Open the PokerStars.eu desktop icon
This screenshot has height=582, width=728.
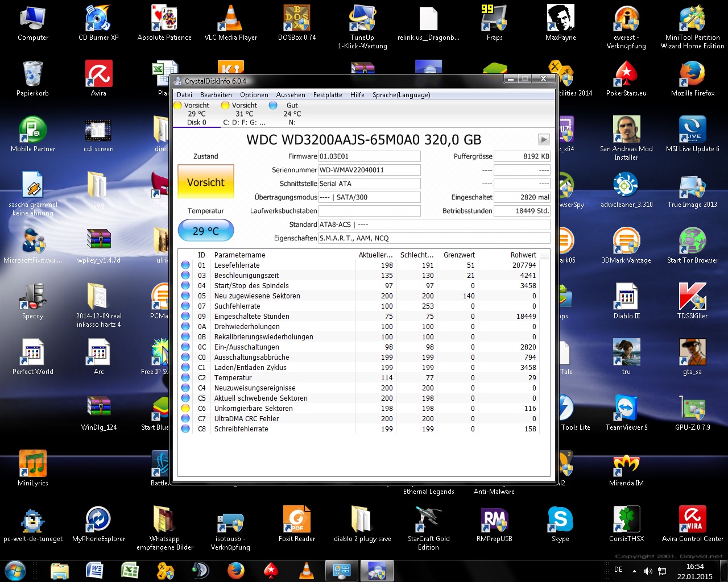pos(626,78)
